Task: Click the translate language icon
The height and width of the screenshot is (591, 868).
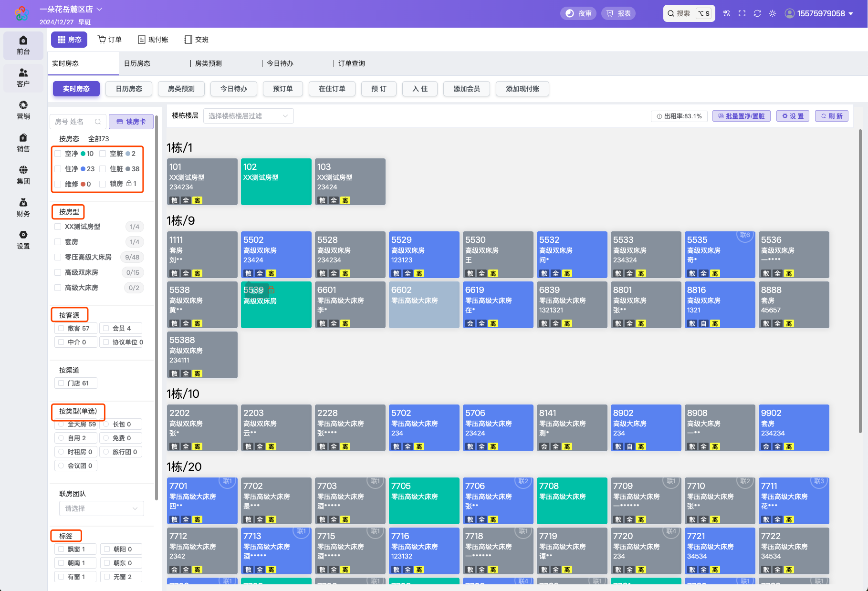Action: (x=726, y=13)
